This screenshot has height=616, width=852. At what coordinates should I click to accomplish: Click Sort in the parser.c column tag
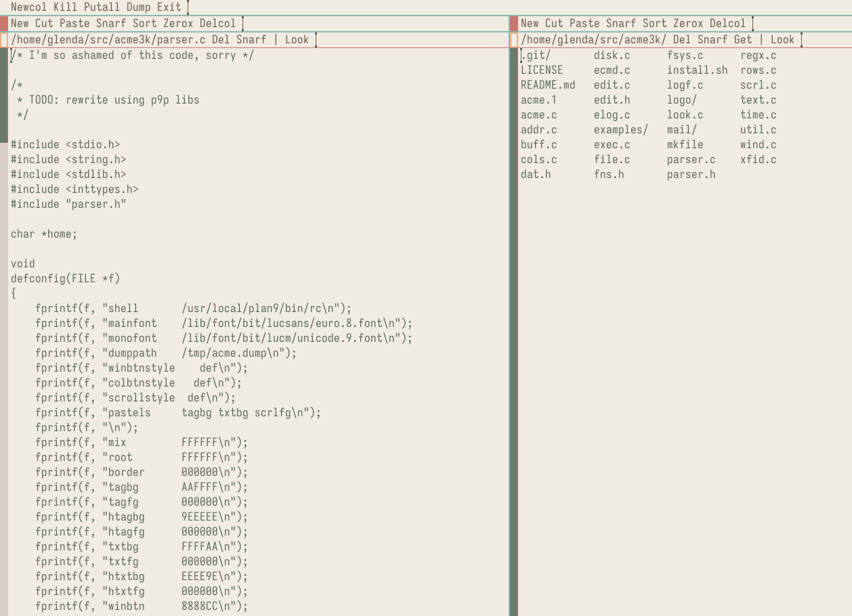point(145,24)
